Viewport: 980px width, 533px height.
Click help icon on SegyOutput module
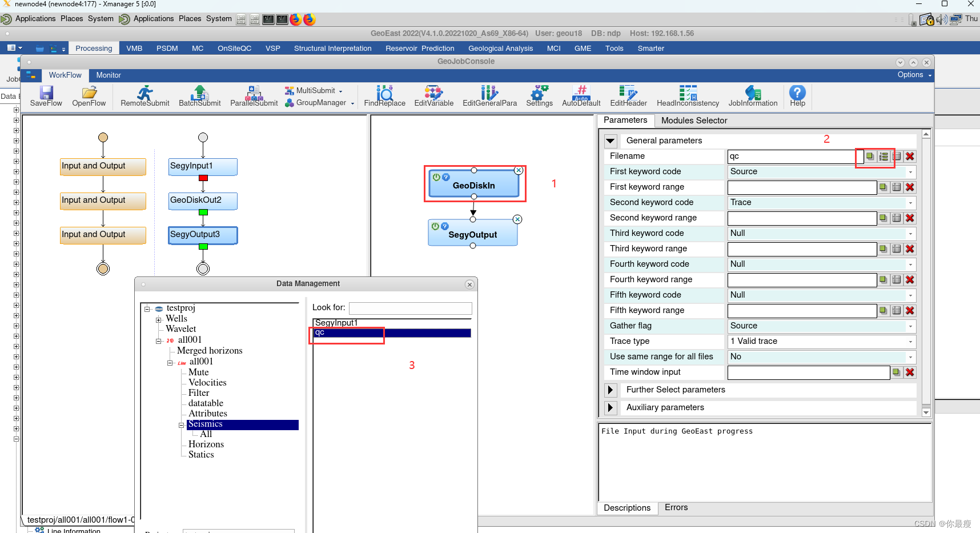click(x=445, y=226)
